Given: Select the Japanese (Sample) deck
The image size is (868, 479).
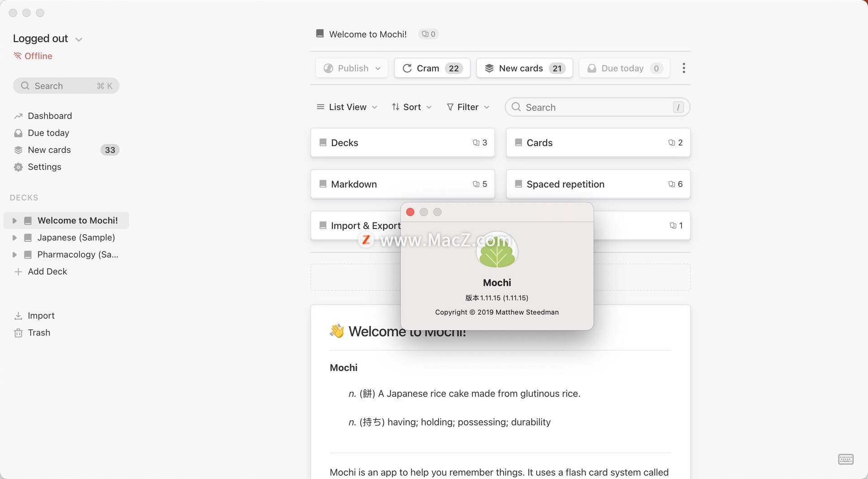Looking at the screenshot, I should pos(76,238).
